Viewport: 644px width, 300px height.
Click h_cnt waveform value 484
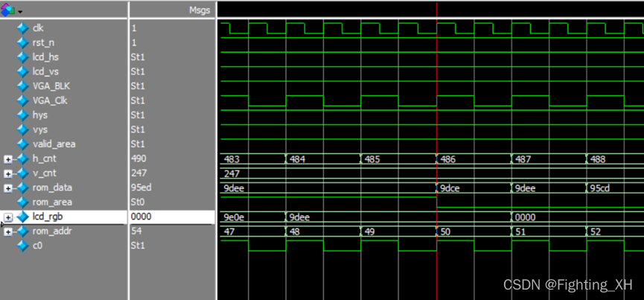click(x=298, y=159)
